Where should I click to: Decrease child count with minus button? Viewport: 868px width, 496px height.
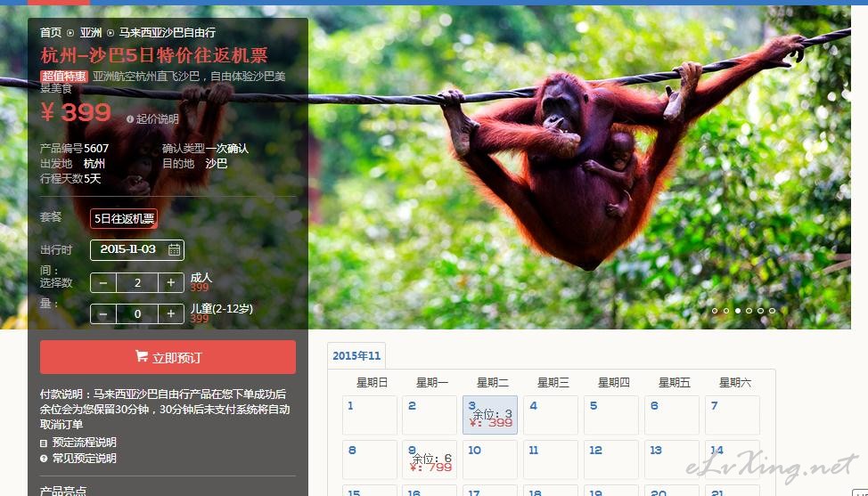pos(103,314)
